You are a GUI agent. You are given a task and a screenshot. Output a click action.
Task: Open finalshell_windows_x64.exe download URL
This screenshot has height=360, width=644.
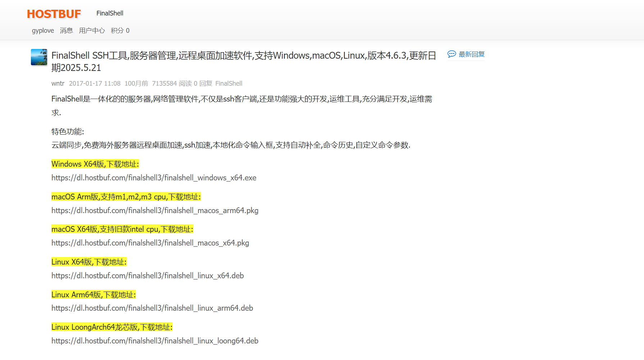pyautogui.click(x=154, y=178)
